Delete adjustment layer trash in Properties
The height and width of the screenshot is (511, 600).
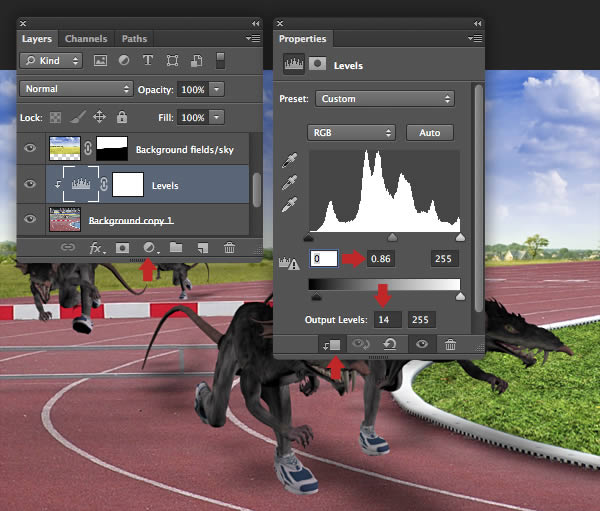coord(450,344)
